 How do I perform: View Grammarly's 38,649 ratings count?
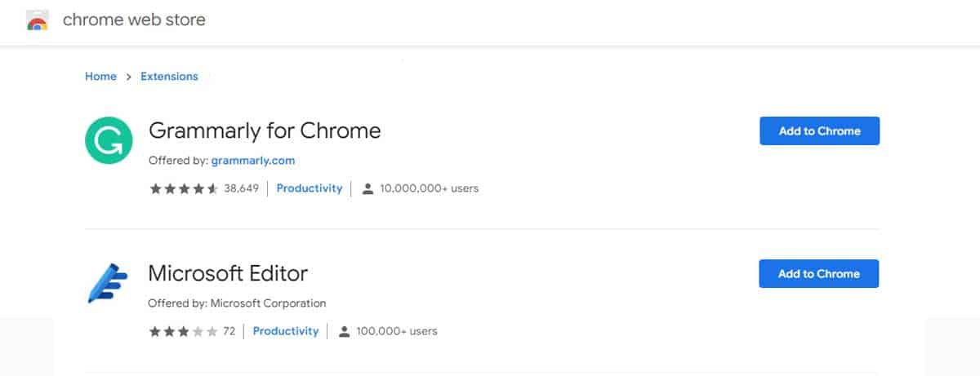242,188
